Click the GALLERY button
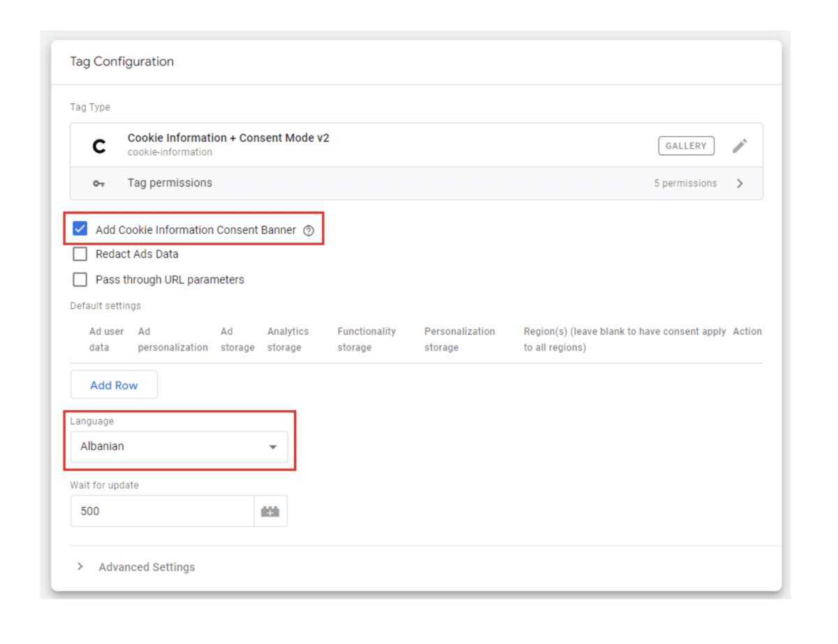Viewport: 838px width, 644px height. click(x=686, y=145)
